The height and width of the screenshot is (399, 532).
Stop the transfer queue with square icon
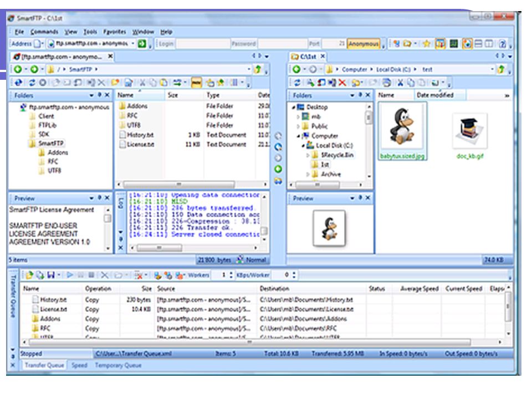point(91,275)
